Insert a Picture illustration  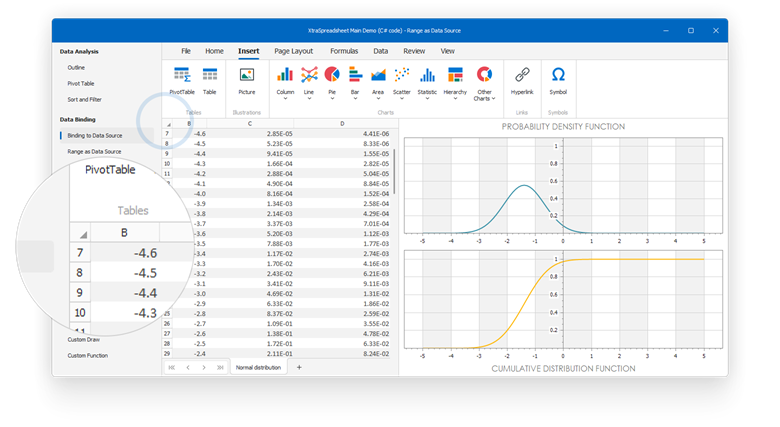[x=247, y=81]
